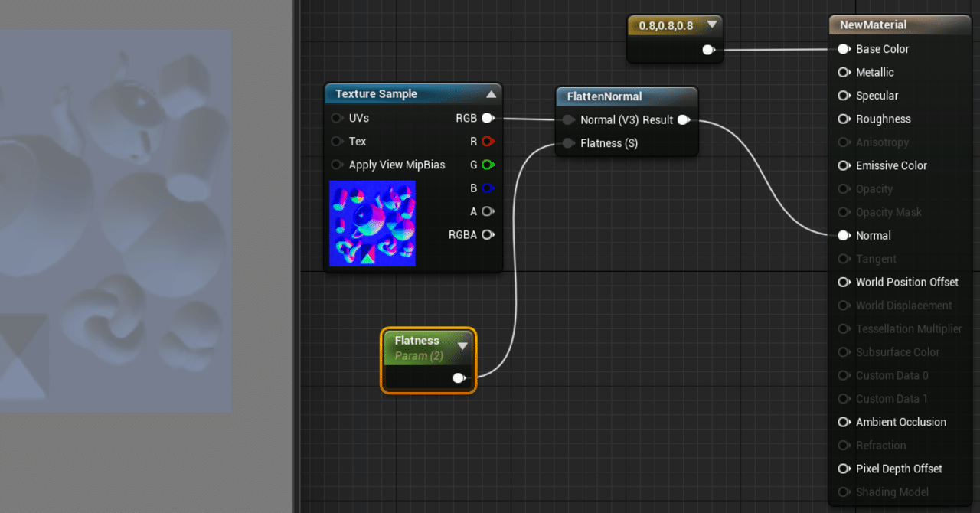The height and width of the screenshot is (513, 980).
Task: Click the texture preview thumbnail in Texture Sample
Action: (372, 223)
